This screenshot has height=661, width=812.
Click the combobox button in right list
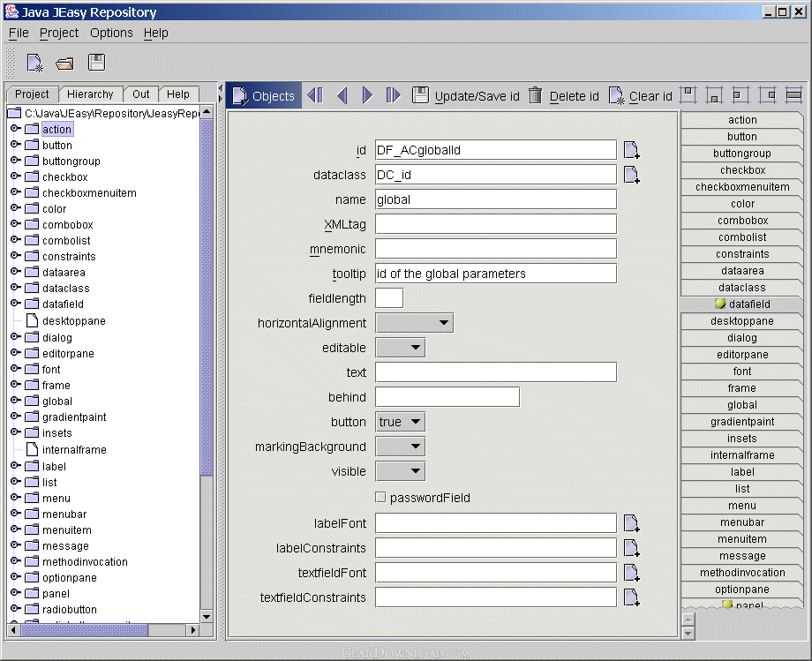(x=742, y=221)
